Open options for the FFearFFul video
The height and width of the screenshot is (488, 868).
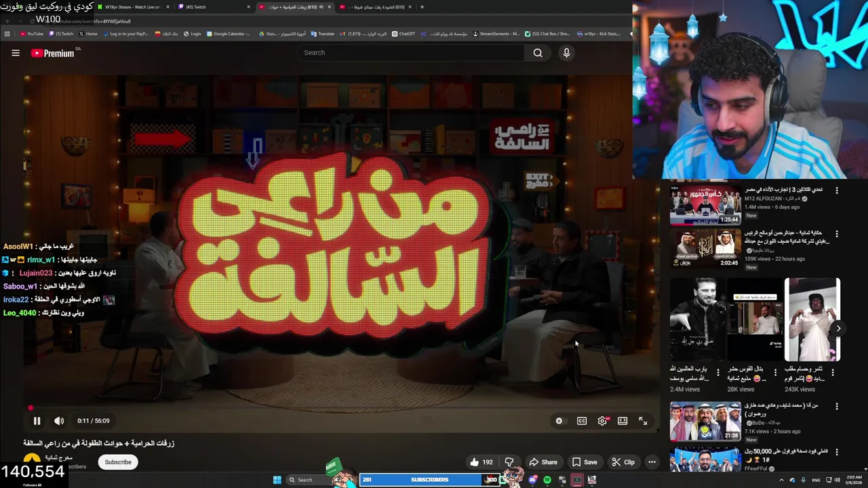[x=837, y=452]
